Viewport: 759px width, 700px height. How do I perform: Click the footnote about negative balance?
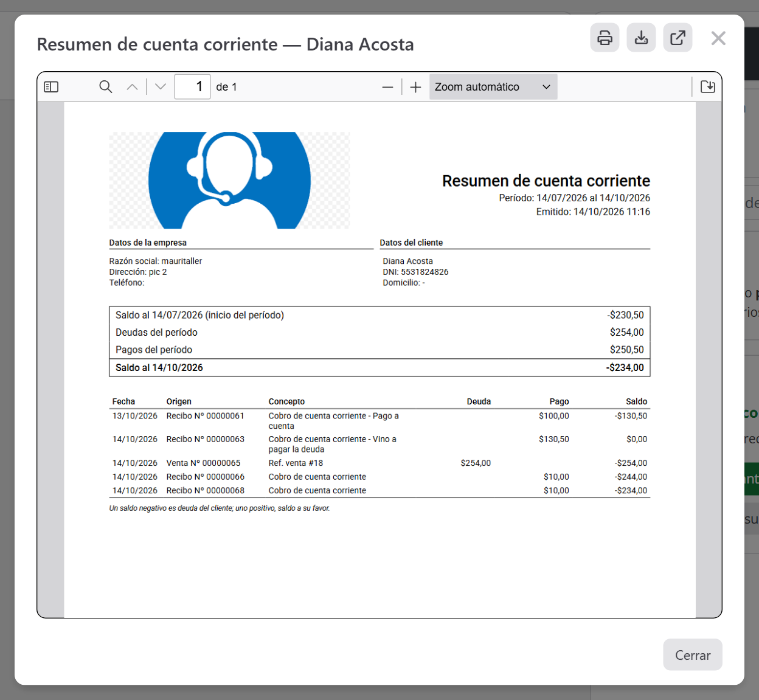pyautogui.click(x=220, y=508)
